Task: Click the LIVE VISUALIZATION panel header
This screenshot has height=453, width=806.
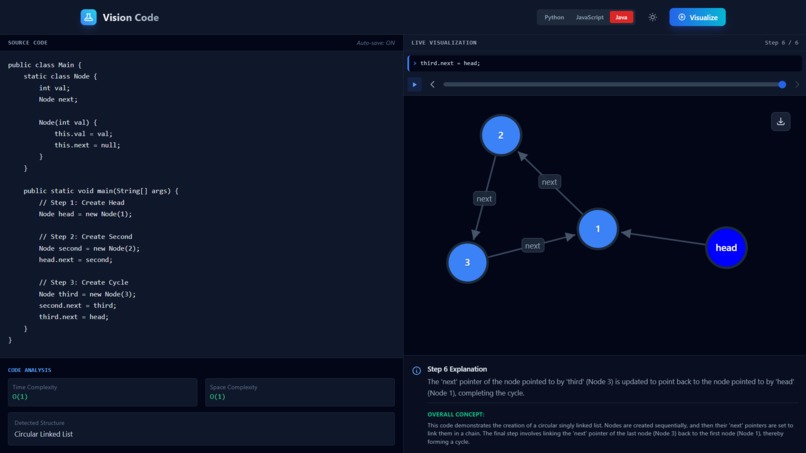Action: (x=444, y=43)
